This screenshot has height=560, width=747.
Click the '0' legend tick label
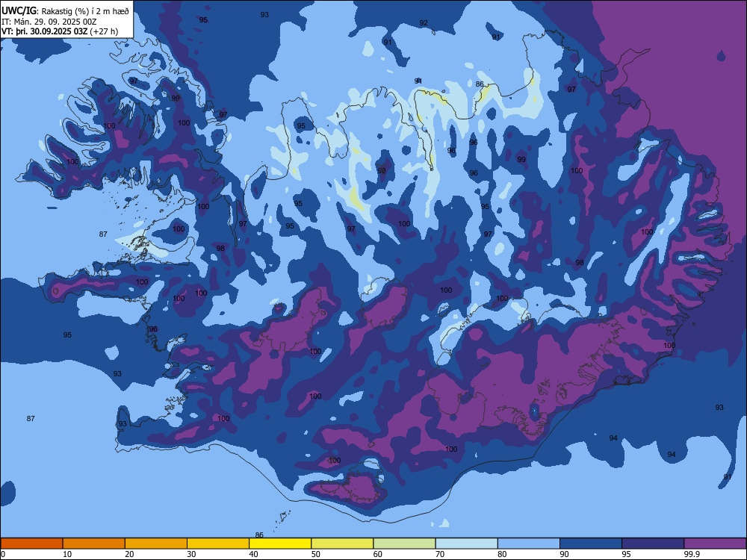pos(2,554)
